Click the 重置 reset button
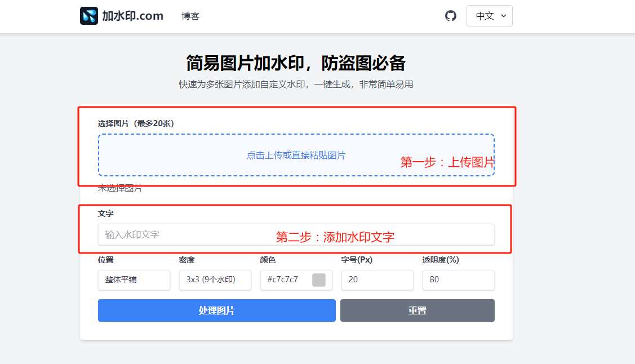 pyautogui.click(x=417, y=310)
